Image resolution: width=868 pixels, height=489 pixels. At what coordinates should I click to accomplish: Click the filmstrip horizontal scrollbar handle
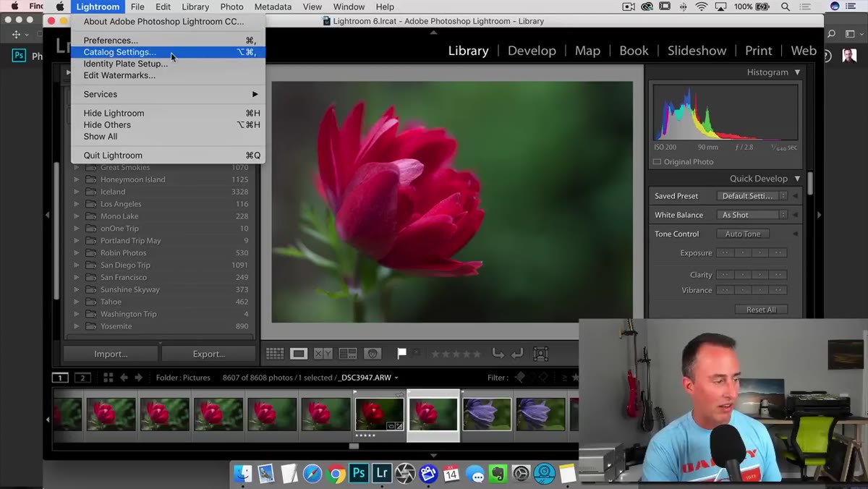click(x=354, y=446)
